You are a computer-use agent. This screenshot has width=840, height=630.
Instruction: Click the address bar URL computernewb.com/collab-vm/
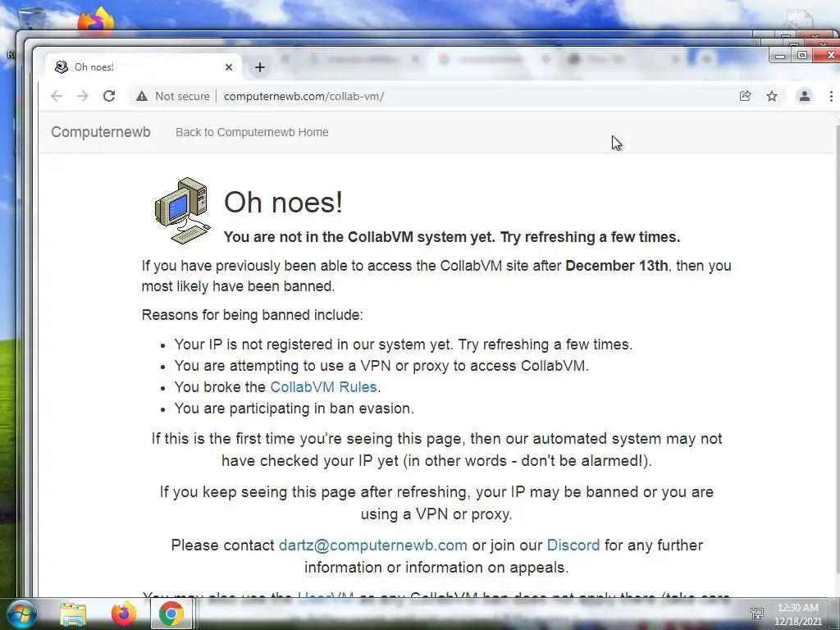tap(304, 96)
